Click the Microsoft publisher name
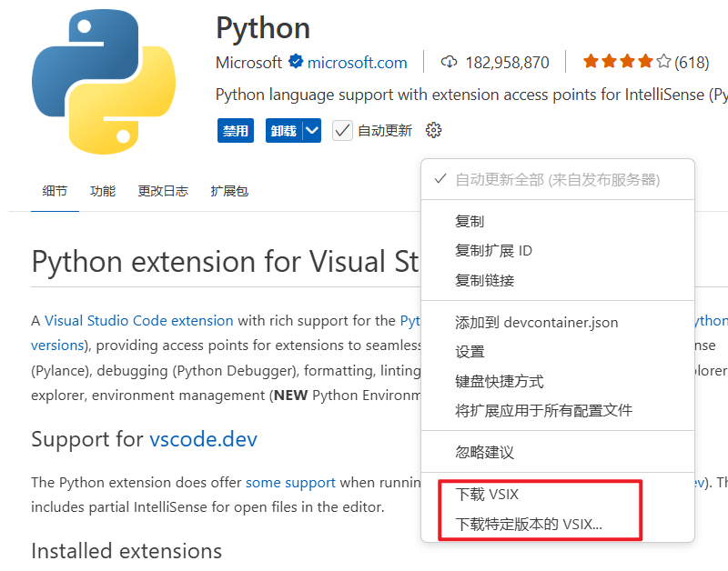 coord(248,62)
